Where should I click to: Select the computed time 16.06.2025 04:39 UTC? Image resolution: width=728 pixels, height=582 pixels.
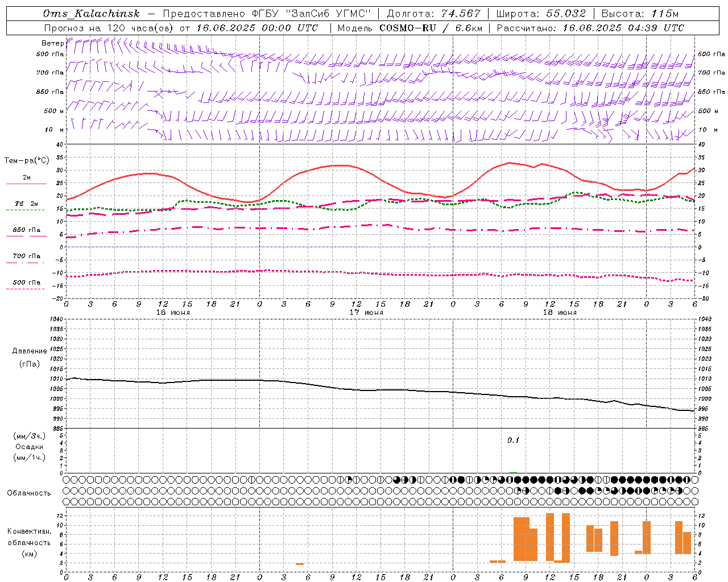tap(624, 28)
